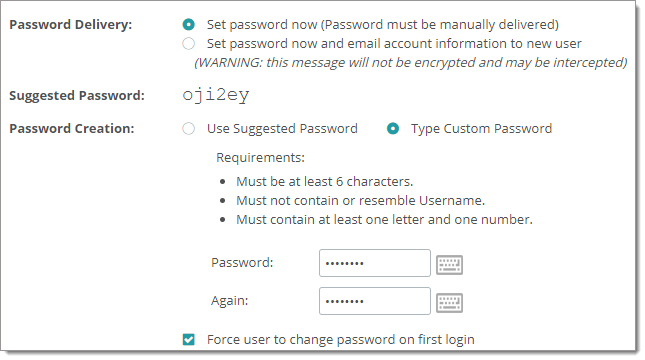Click the suggested password text oji2ey
The width and height of the screenshot is (645, 360).
216,95
